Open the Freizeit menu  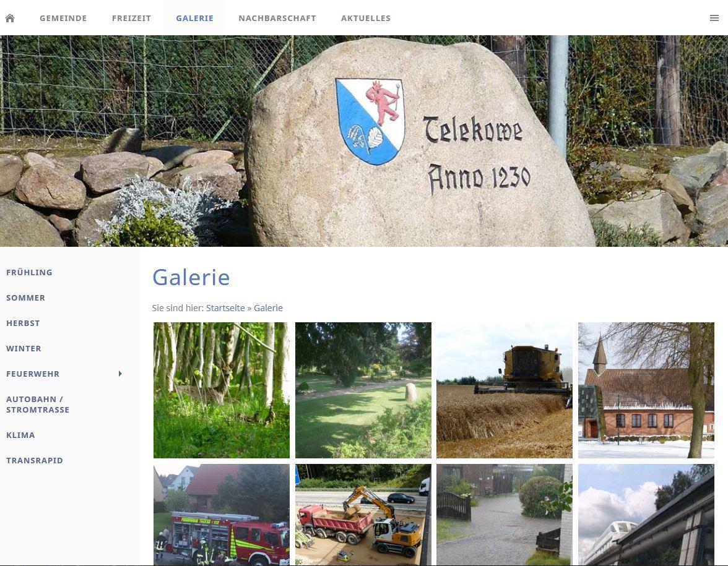pyautogui.click(x=131, y=18)
